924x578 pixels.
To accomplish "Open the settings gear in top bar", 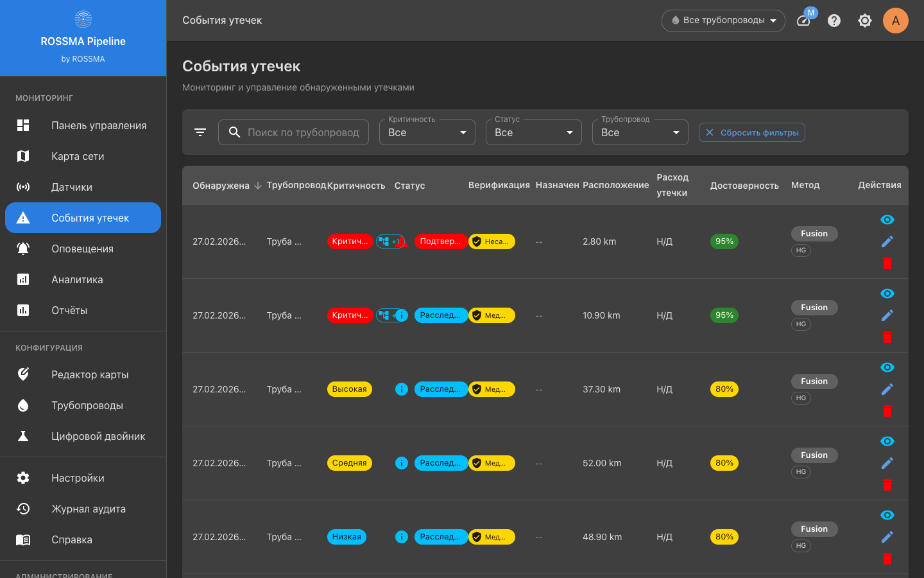I will tap(865, 21).
